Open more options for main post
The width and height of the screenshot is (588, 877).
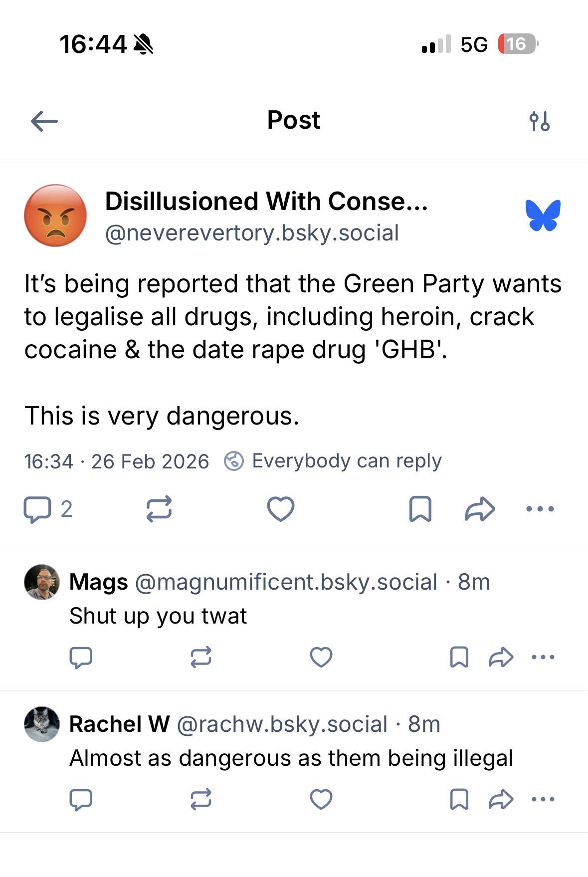click(x=540, y=509)
